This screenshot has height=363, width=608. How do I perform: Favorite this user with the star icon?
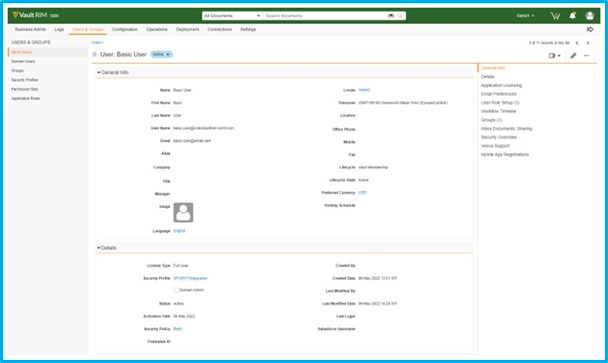[95, 54]
